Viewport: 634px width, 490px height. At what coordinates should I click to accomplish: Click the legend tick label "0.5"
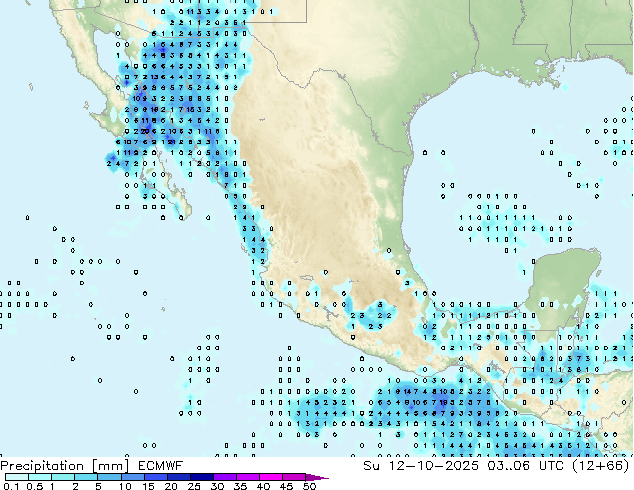point(35,486)
